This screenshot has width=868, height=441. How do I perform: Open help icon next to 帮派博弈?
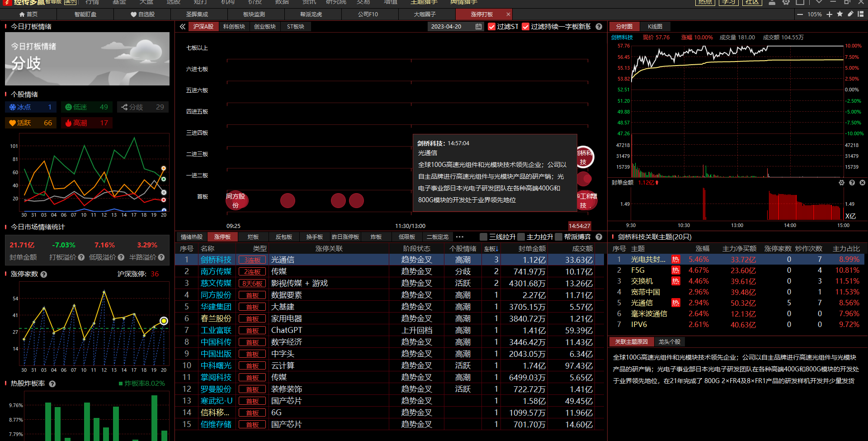click(599, 237)
